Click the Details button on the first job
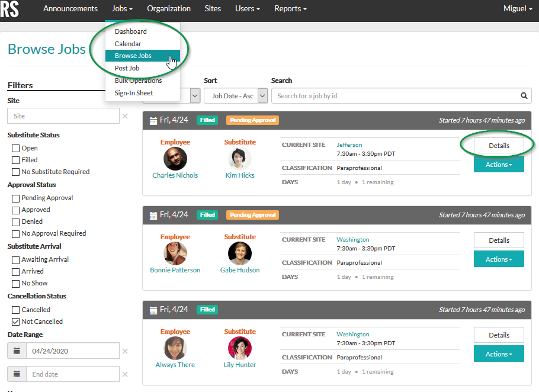539x392 pixels. tap(498, 145)
